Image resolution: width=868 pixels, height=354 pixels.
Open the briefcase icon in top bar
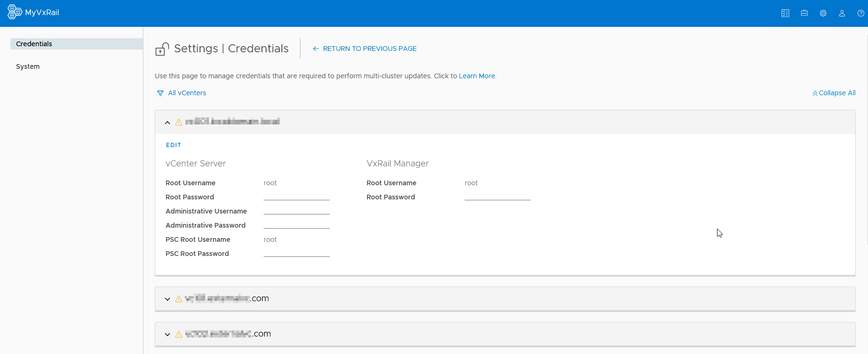pyautogui.click(x=804, y=13)
